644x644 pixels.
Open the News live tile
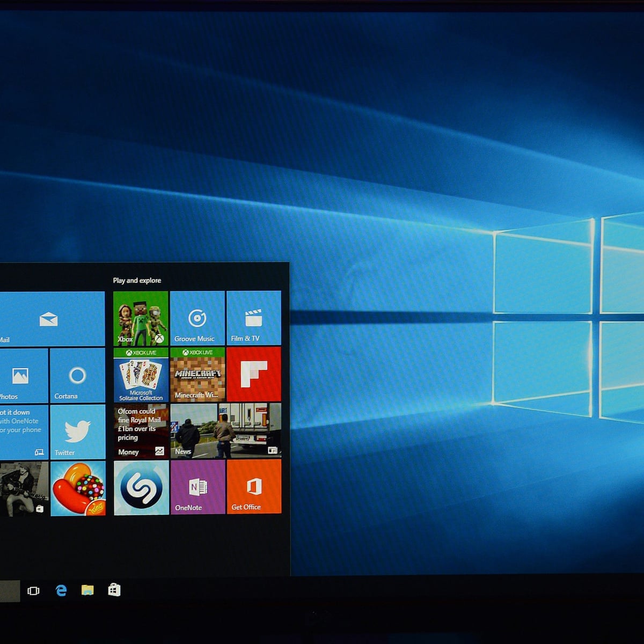pos(225,431)
